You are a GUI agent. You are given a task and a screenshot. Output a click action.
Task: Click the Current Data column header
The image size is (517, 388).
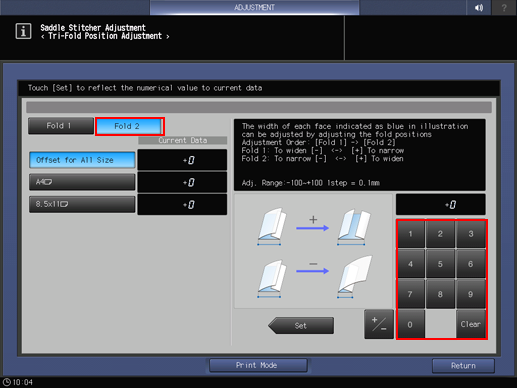pos(183,140)
